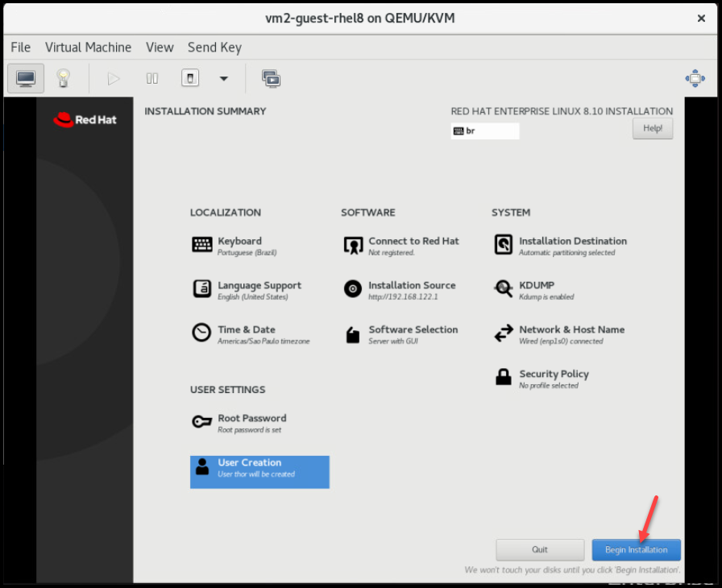Toggle fullscreen view icon

click(x=695, y=78)
